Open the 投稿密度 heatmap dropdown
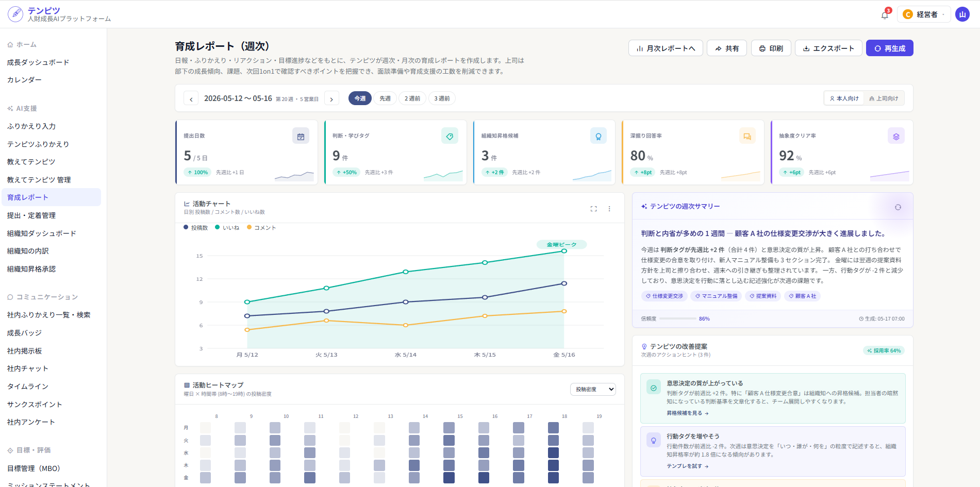Screen dimensions: 980x487 pyautogui.click(x=593, y=389)
